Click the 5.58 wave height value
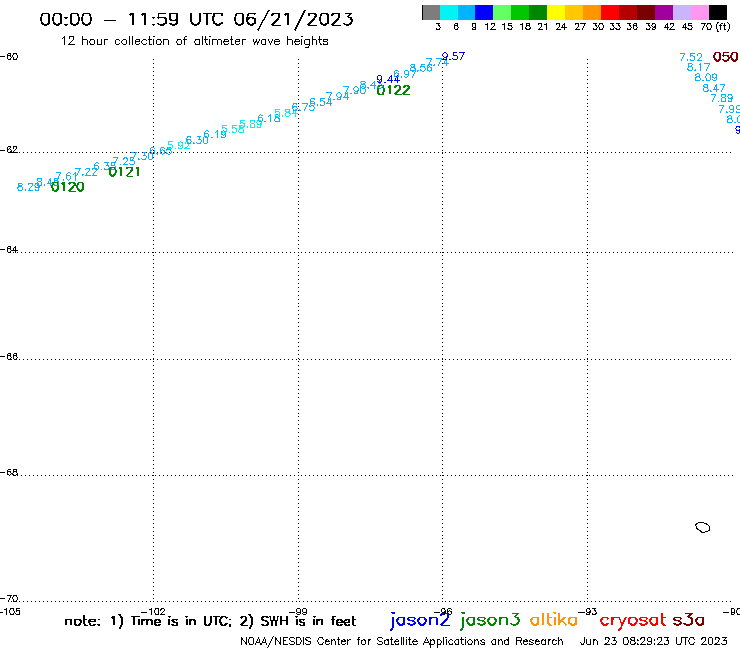The height and width of the screenshot is (650, 740). coord(233,129)
